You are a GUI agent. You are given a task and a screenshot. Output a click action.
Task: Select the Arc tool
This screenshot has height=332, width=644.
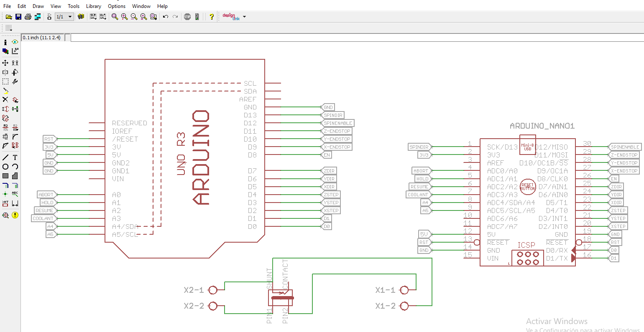(x=15, y=167)
